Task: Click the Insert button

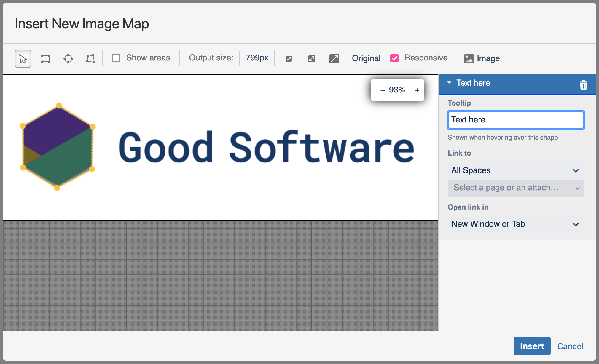Action: point(532,346)
